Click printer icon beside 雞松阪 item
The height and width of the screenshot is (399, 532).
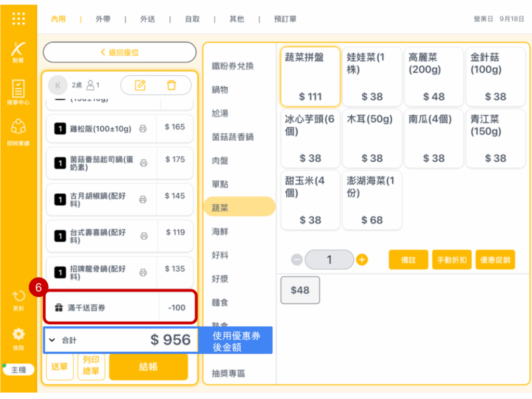pyautogui.click(x=143, y=129)
